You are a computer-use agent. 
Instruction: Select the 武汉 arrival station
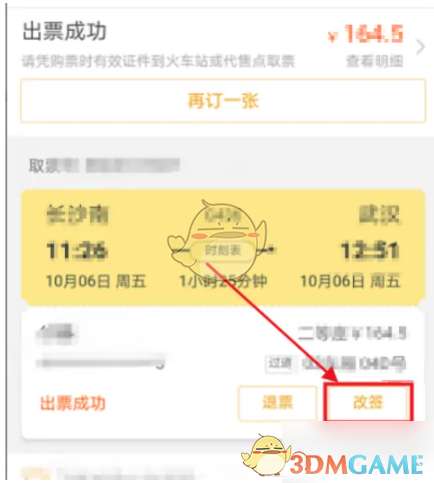[379, 214]
